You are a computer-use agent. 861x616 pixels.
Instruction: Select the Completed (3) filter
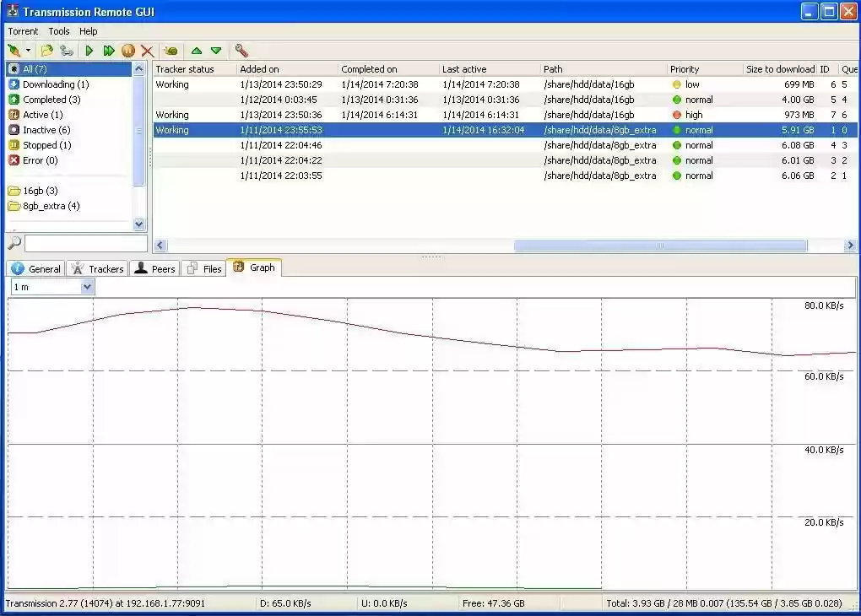coord(68,100)
